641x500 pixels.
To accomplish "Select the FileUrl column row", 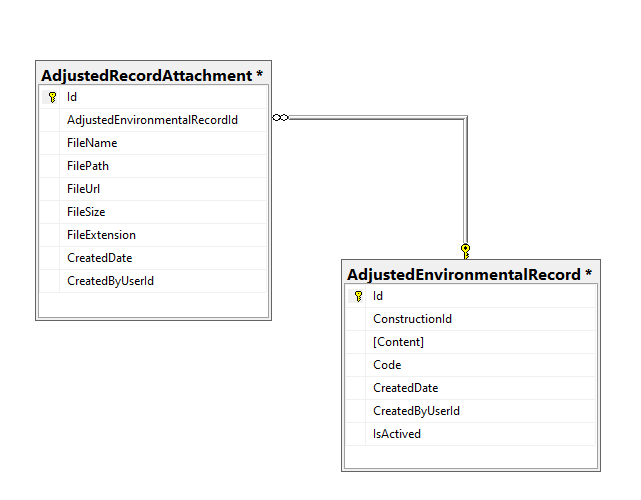I will [84, 189].
